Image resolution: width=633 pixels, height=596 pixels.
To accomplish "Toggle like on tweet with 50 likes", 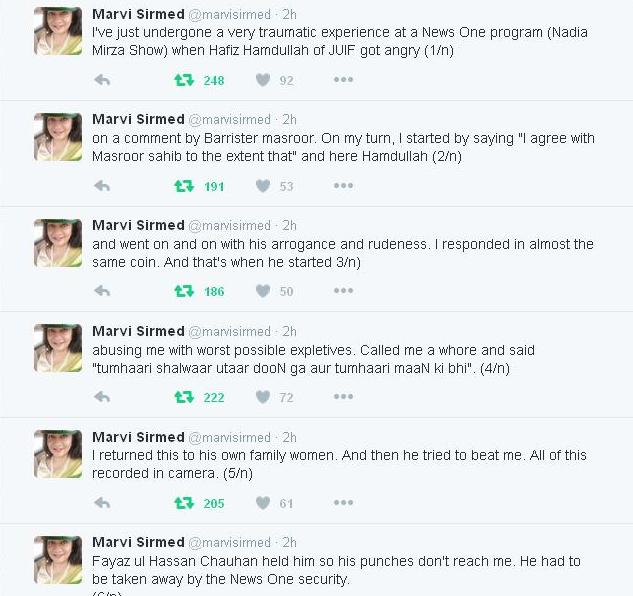I will click(263, 291).
